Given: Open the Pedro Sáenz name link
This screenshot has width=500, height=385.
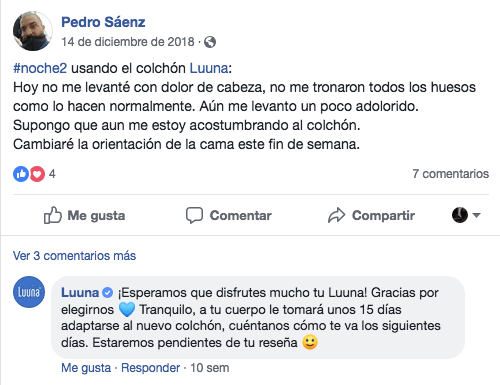Looking at the screenshot, I should point(103,22).
